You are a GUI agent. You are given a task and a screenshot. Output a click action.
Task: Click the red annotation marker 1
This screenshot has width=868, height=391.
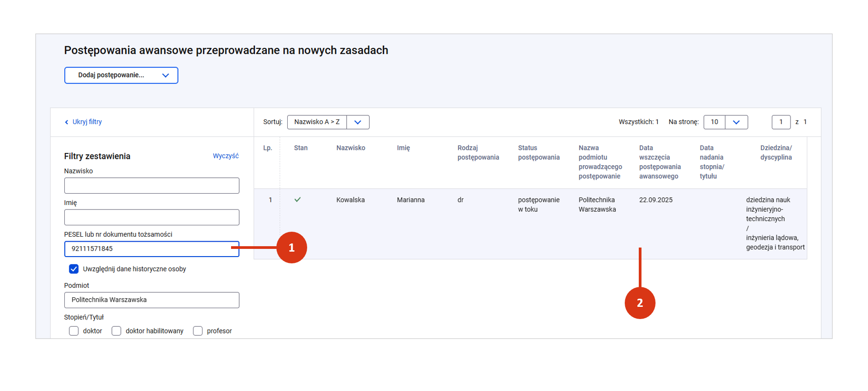click(291, 248)
